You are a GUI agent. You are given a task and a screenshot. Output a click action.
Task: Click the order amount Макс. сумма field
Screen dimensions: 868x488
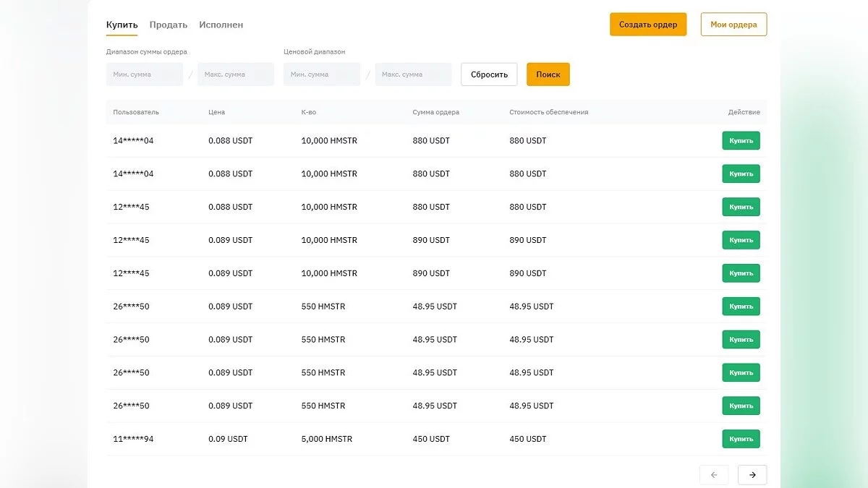236,74
